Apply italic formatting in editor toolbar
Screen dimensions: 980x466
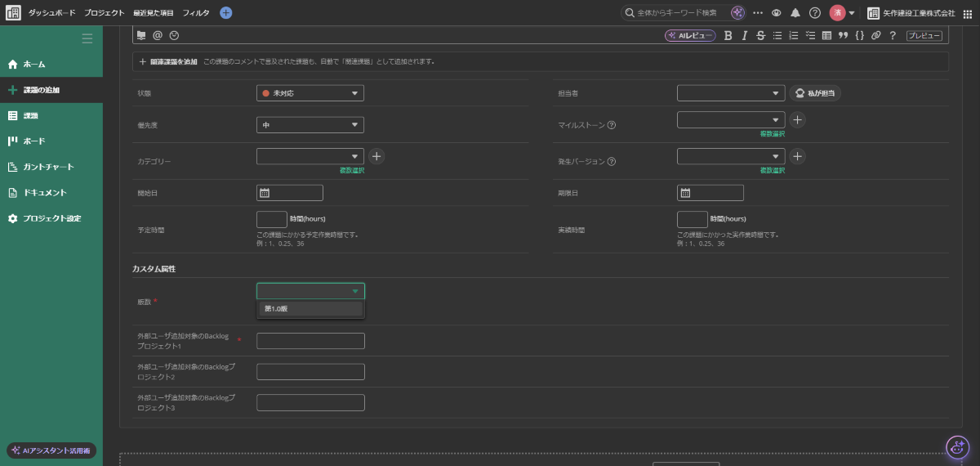point(744,35)
